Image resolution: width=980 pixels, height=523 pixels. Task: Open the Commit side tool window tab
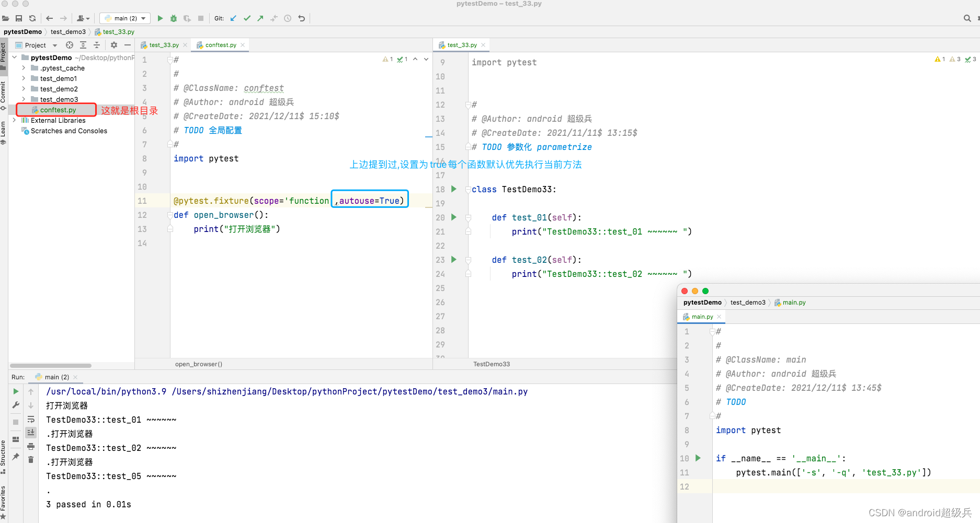tap(3, 95)
